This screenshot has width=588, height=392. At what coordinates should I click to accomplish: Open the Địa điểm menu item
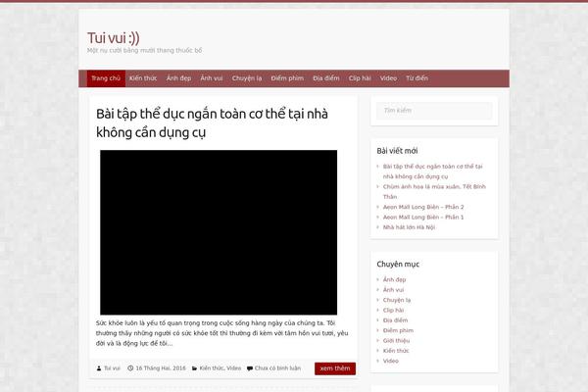point(326,78)
